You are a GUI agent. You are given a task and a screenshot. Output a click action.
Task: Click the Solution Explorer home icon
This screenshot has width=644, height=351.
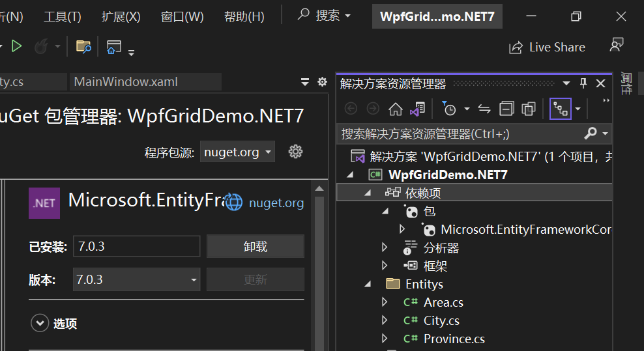point(396,109)
